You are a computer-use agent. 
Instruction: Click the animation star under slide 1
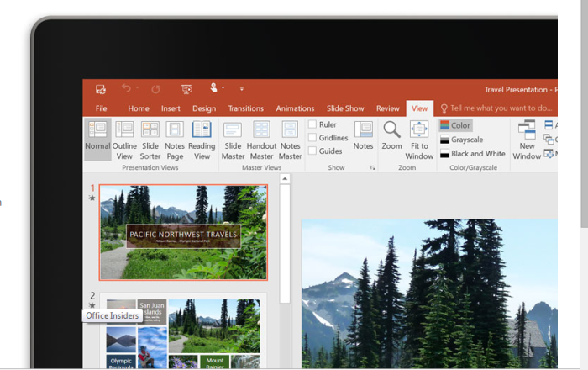point(92,198)
